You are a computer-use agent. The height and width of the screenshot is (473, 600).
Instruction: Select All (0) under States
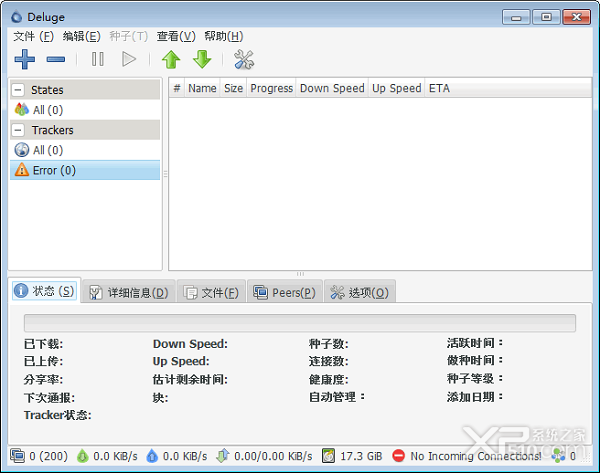point(85,110)
